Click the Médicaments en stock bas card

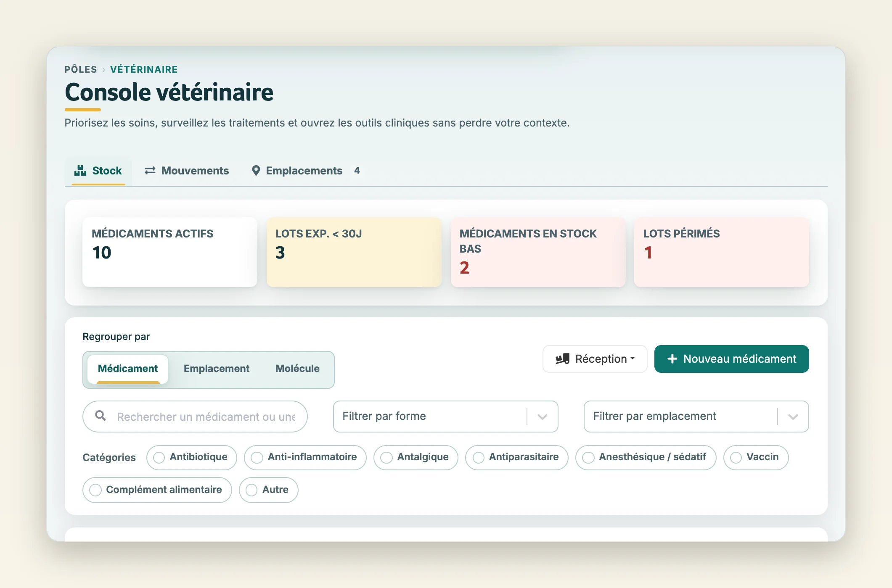[x=538, y=252]
